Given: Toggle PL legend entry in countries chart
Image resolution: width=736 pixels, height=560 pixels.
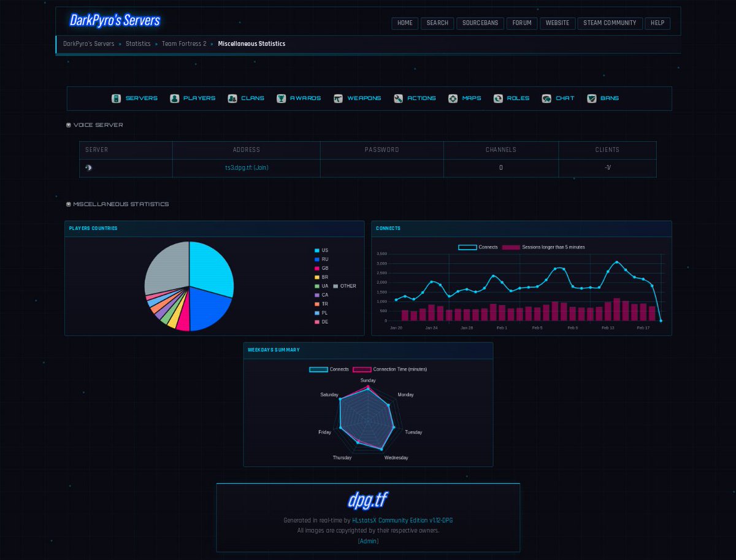Looking at the screenshot, I should 321,313.
